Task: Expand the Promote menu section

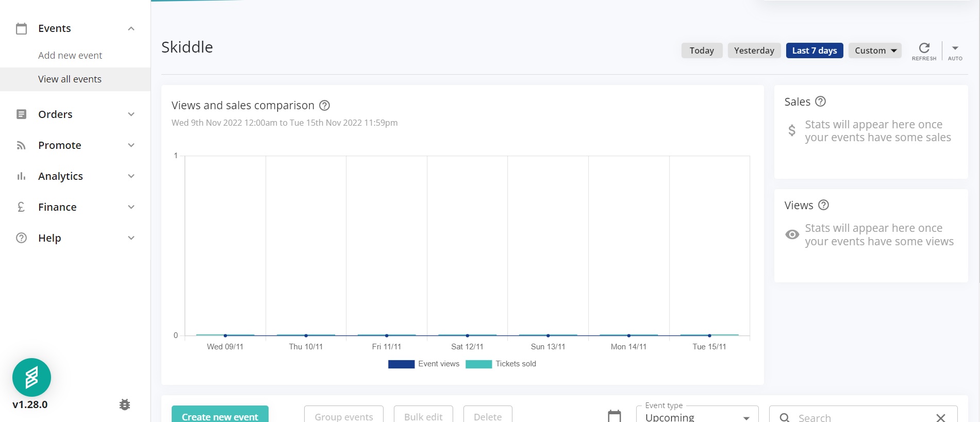Action: [x=131, y=145]
